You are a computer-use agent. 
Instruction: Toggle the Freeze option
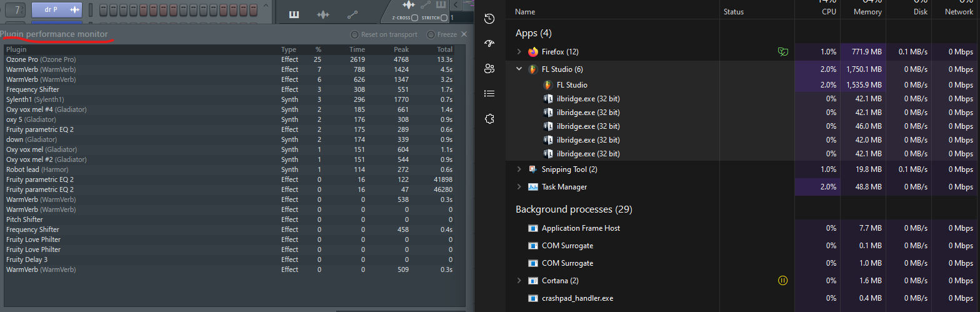point(431,34)
